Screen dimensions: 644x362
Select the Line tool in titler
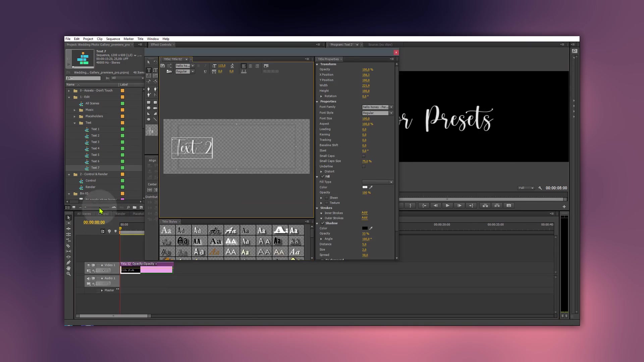[155, 119]
